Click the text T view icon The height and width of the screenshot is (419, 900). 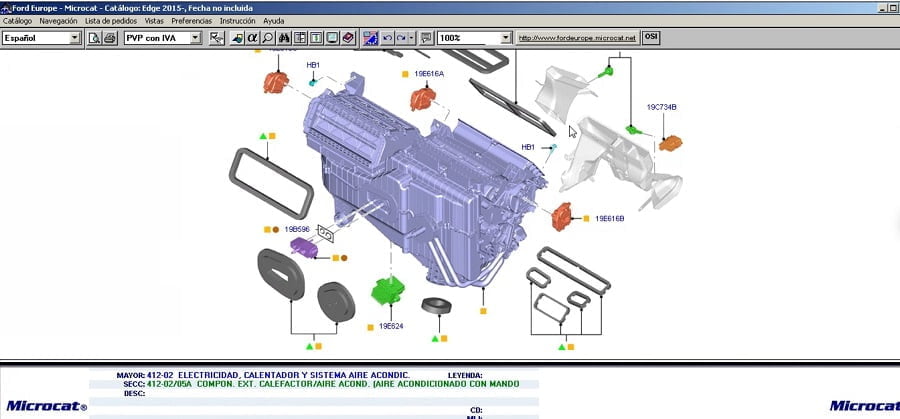point(316,38)
